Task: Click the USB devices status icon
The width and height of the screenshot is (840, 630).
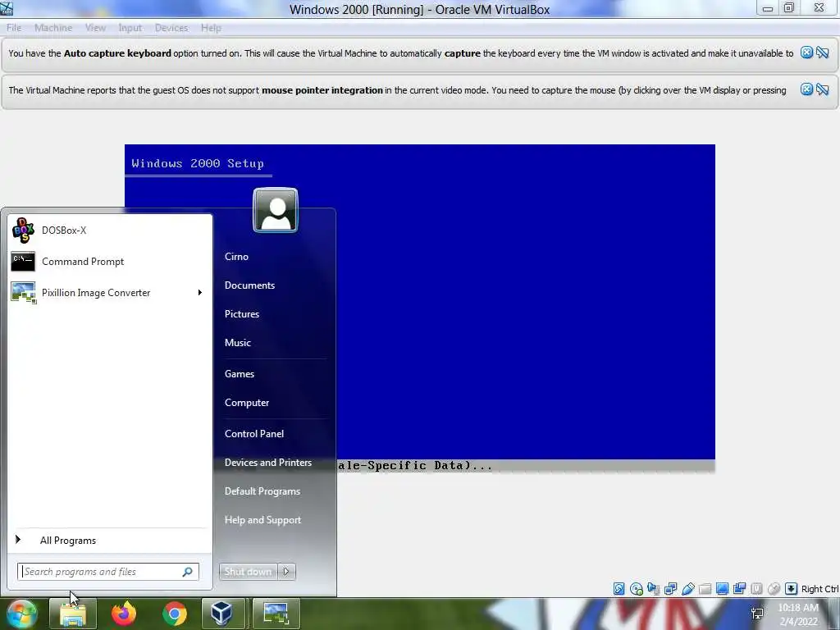Action: pyautogui.click(x=687, y=589)
